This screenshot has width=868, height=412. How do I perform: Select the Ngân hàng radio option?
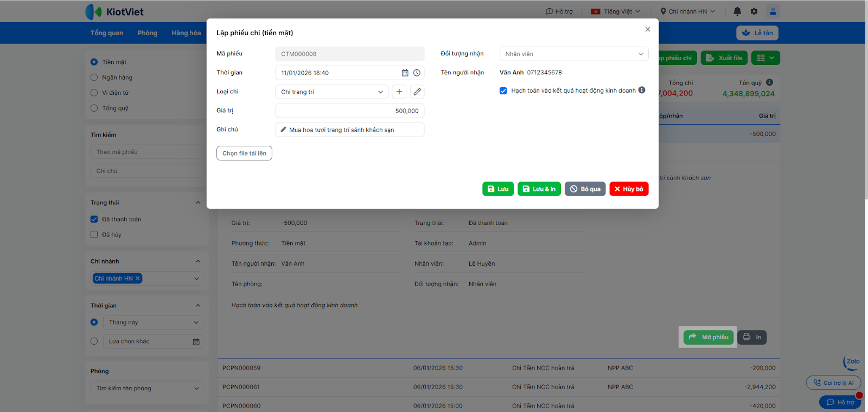pos(94,78)
